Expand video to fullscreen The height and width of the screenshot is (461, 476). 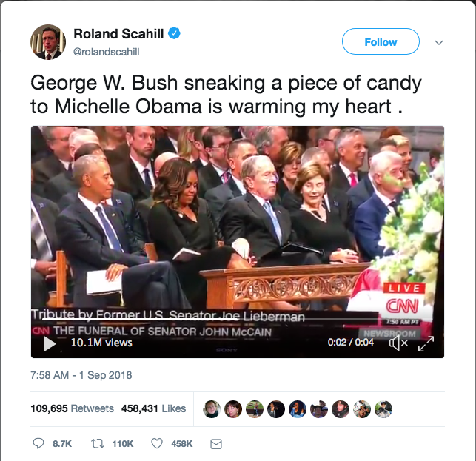point(426,344)
